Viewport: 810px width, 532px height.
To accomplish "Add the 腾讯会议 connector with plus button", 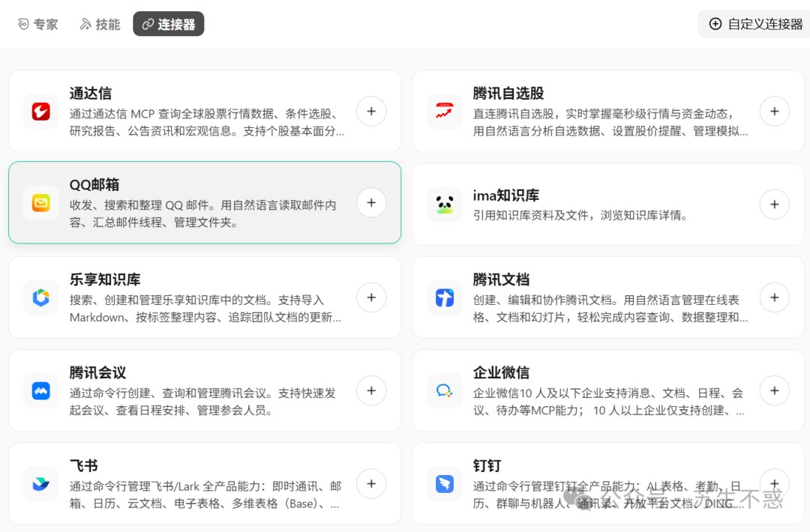I will (371, 390).
